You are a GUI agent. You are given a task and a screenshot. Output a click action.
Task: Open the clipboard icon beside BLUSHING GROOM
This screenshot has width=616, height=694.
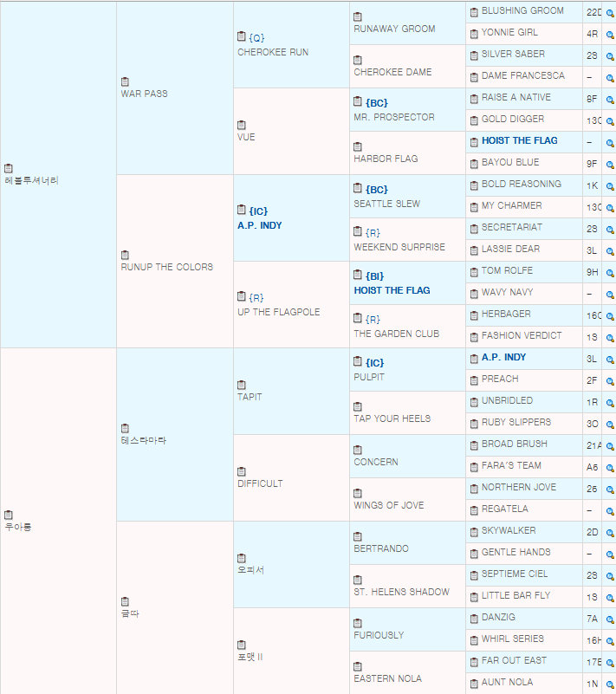point(474,12)
